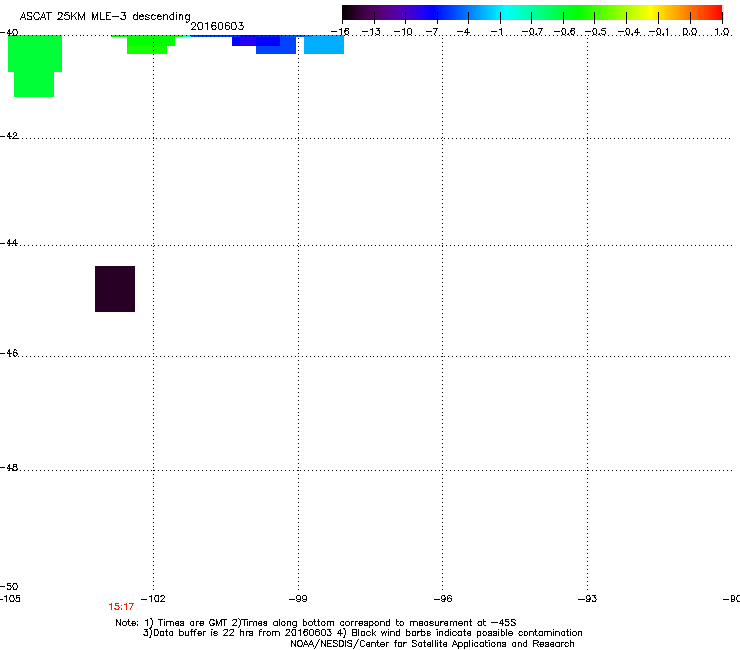The image size is (740, 650).
Task: Select the date label 20160603
Action: click(x=217, y=26)
